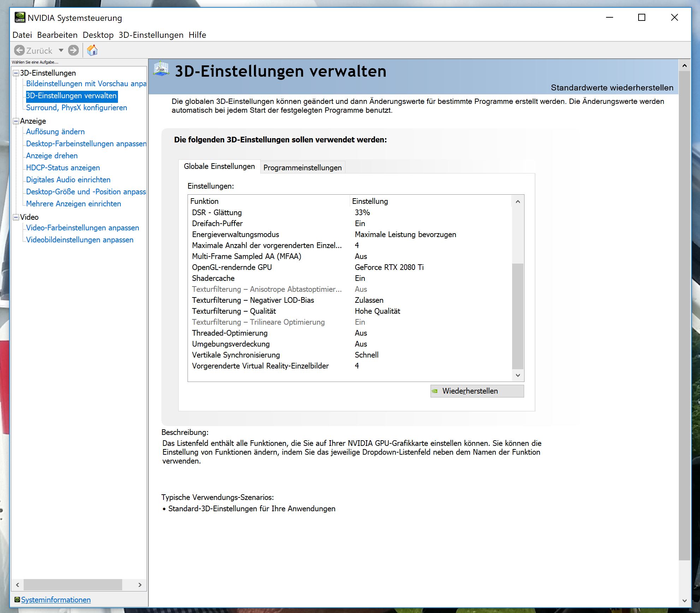Maximize the NVIDIA Systemsteuerung window
The image size is (700, 613).
642,17
